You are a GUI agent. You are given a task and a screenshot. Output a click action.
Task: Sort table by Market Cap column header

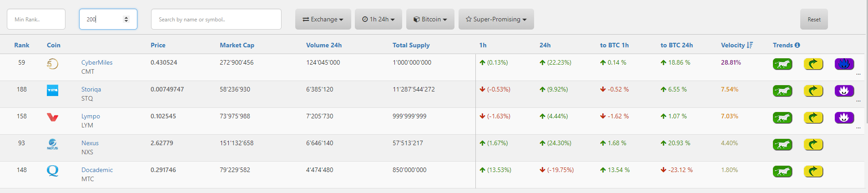click(237, 45)
